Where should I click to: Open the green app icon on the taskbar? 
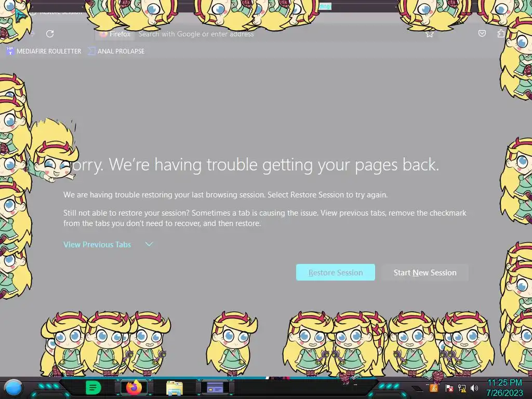[93, 388]
